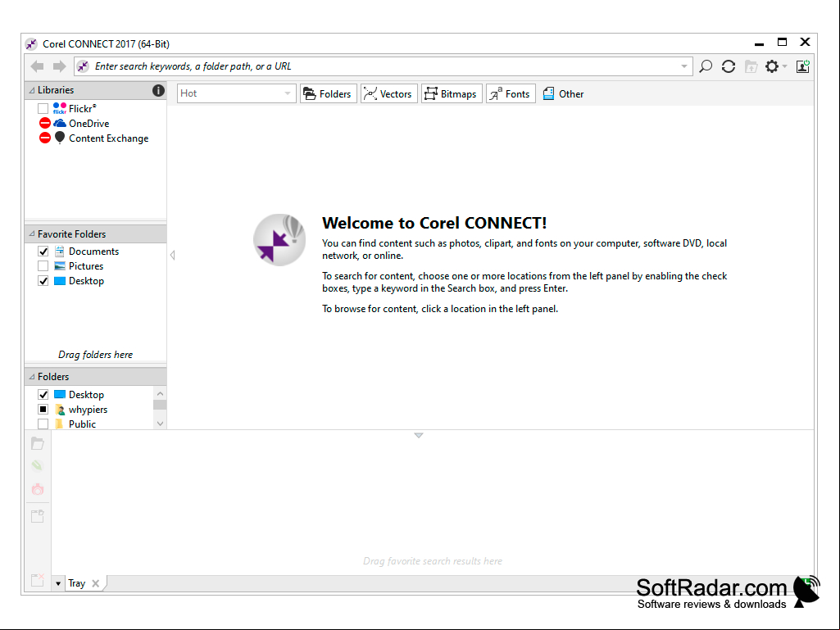Click the parent folder icon in toolbar
The width and height of the screenshot is (840, 630).
coord(751,66)
